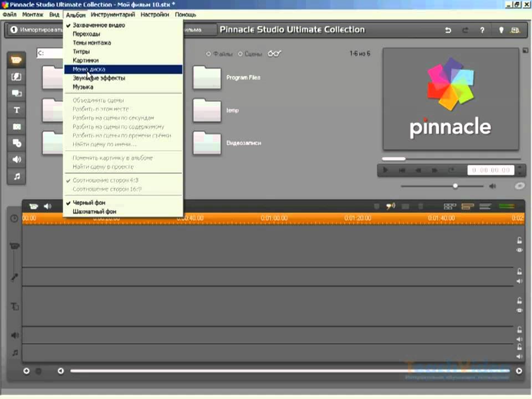This screenshot has height=399, width=532.
Task: Click the timecode stepper arrows
Action: click(x=520, y=170)
